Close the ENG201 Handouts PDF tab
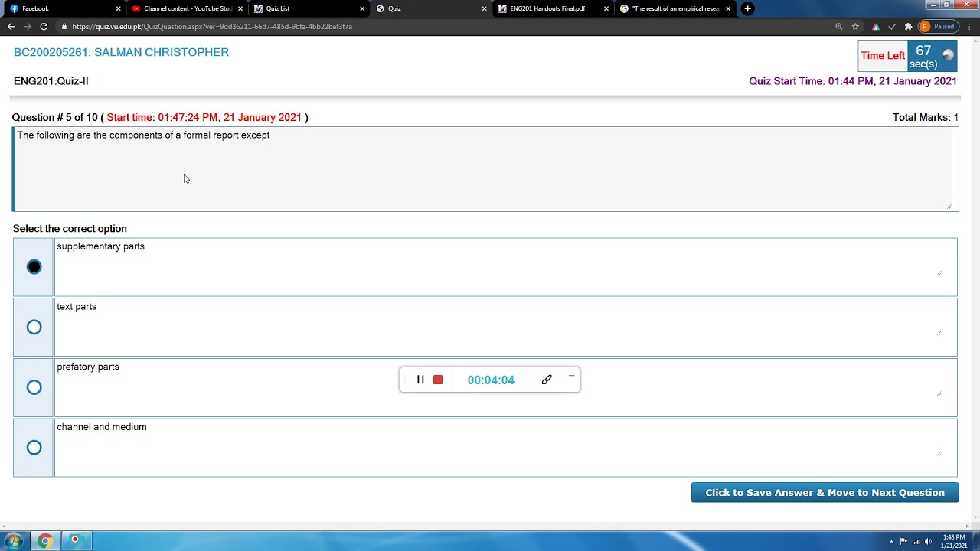Viewport: 980px width, 551px height. click(x=606, y=8)
